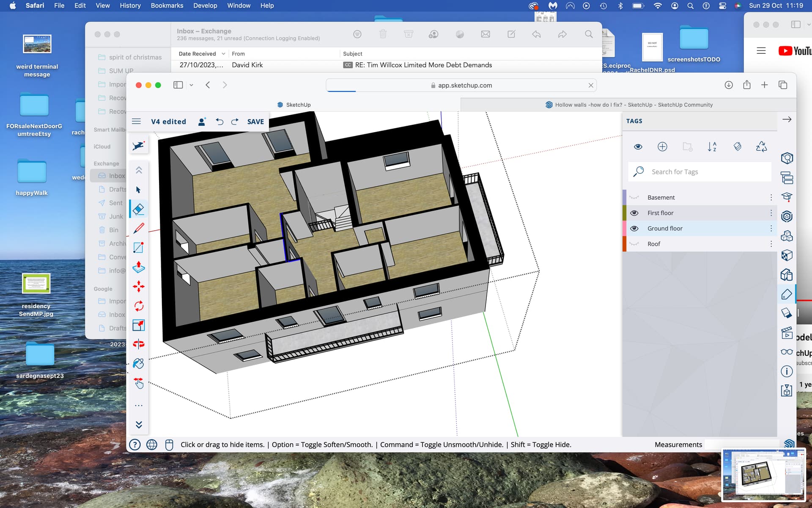
Task: Pick the Rotate tool
Action: [139, 306]
